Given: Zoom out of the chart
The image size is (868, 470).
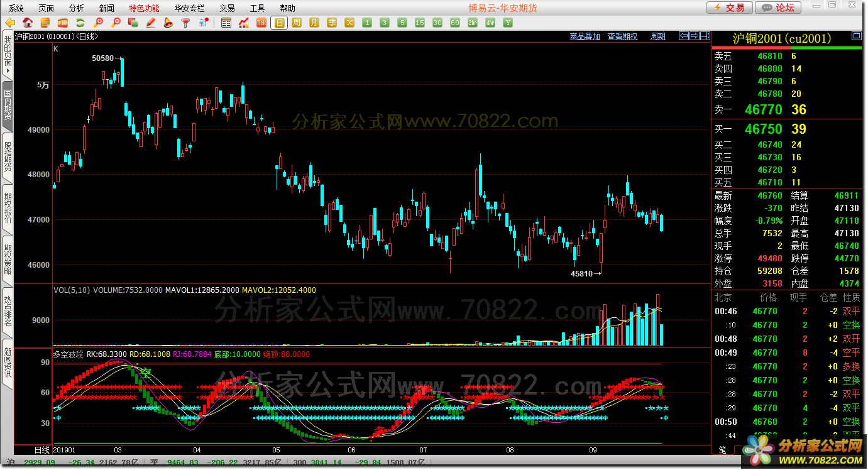Looking at the screenshot, I should click(116, 23).
